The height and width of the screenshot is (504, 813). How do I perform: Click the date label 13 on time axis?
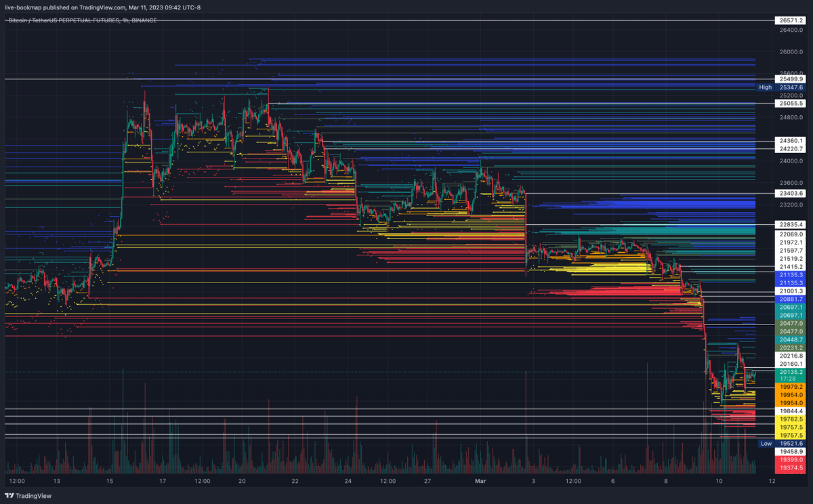click(57, 482)
